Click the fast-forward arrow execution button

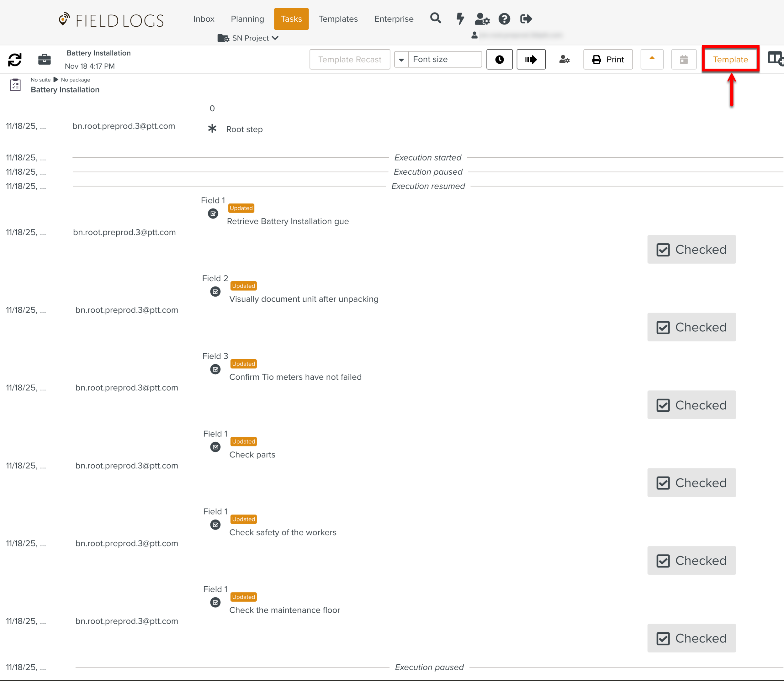tap(531, 60)
